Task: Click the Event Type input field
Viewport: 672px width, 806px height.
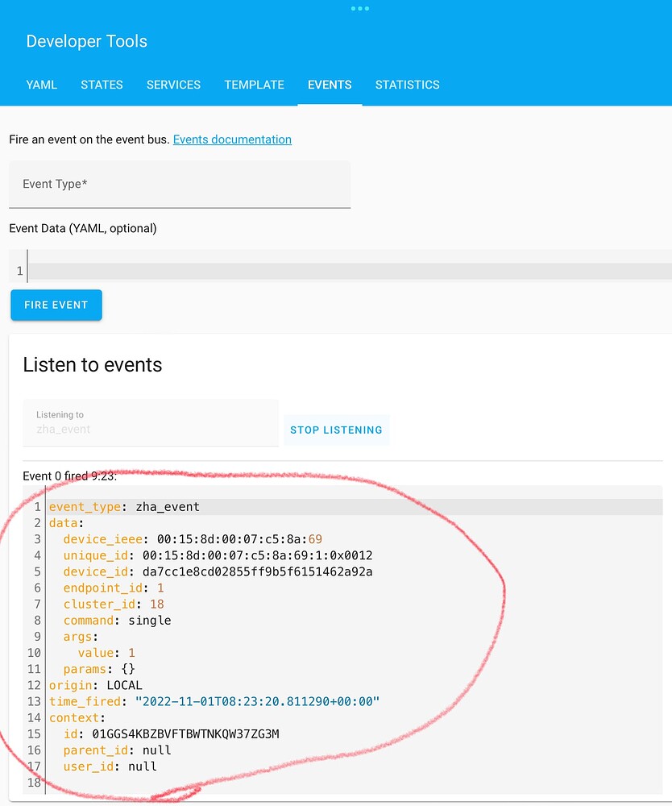Action: (x=179, y=184)
